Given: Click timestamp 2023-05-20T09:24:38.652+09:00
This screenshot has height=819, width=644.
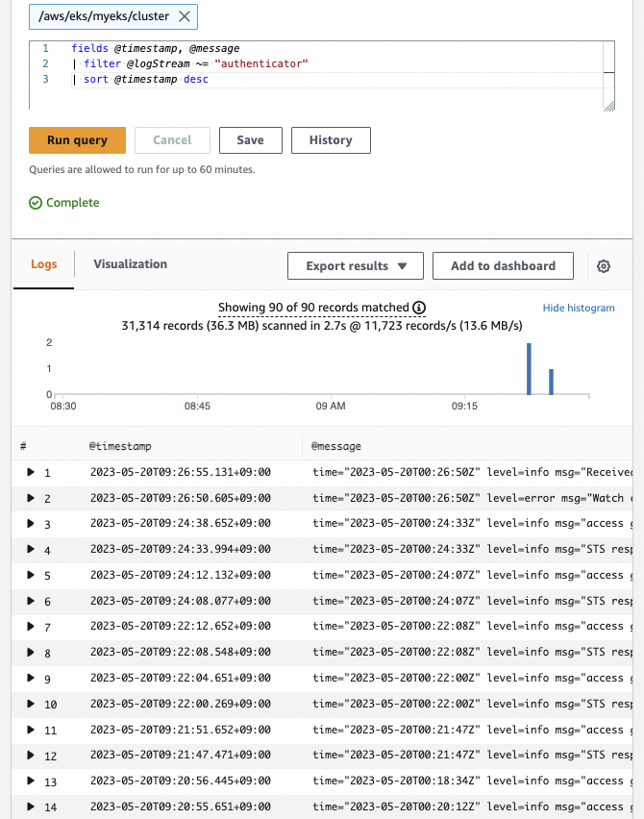Looking at the screenshot, I should (x=181, y=523).
